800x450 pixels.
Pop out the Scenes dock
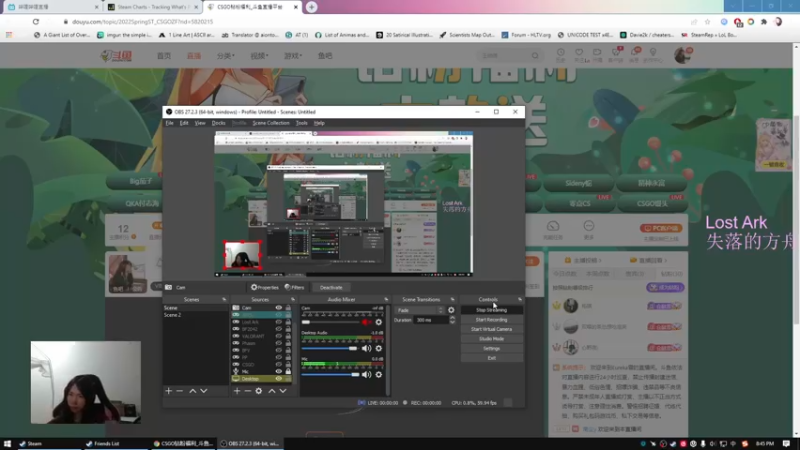pos(224,299)
